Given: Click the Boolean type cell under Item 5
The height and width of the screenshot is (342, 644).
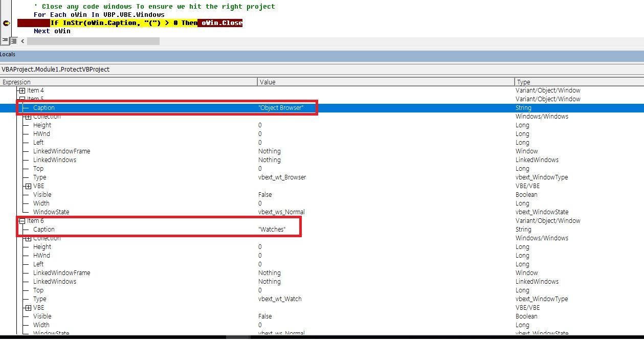Looking at the screenshot, I should (527, 195).
